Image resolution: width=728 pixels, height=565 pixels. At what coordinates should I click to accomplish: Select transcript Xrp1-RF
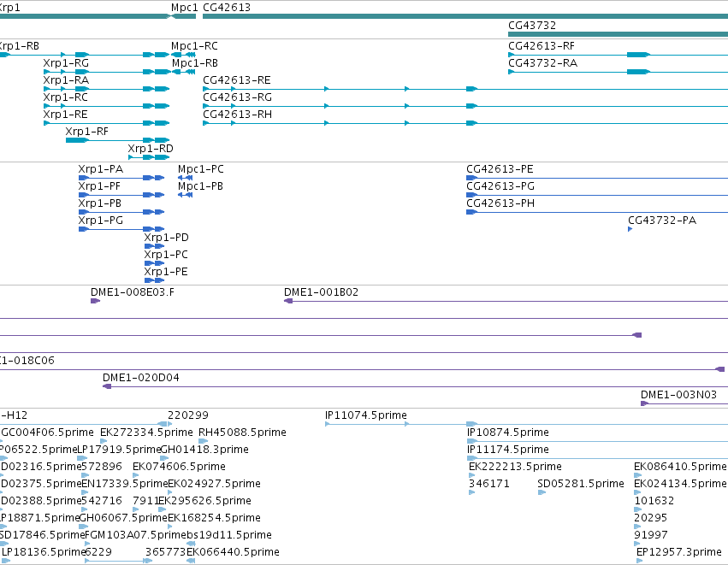pos(86,132)
